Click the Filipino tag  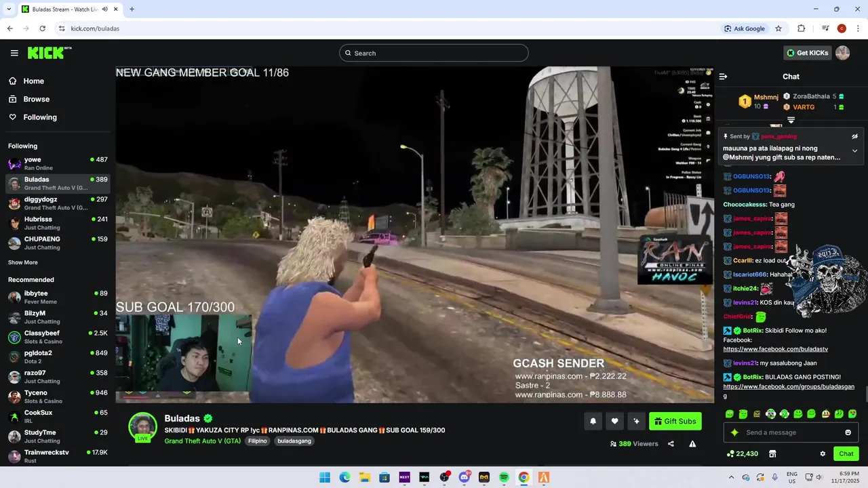coord(258,441)
